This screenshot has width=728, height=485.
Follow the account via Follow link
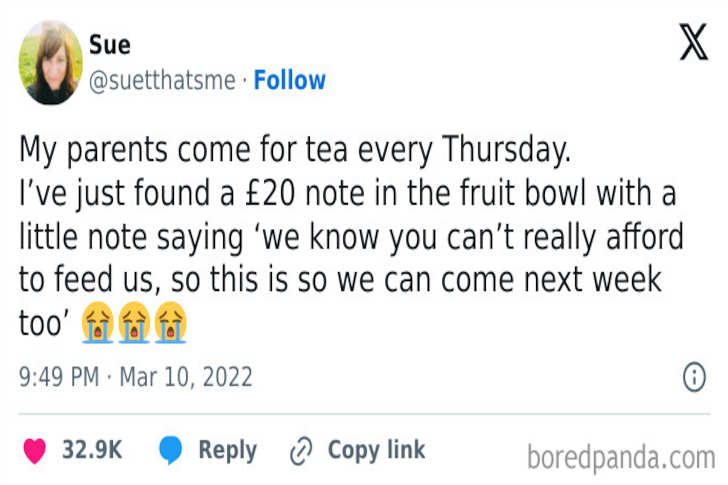point(289,80)
